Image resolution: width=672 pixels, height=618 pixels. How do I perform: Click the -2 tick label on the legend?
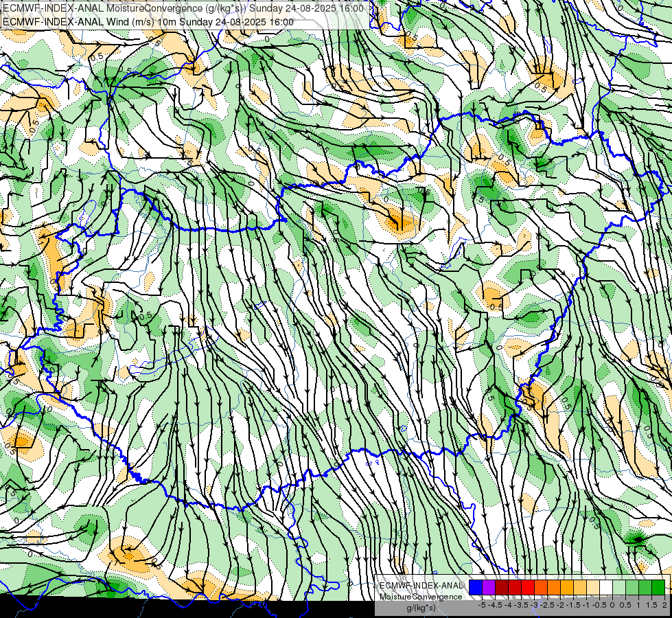[x=560, y=605]
